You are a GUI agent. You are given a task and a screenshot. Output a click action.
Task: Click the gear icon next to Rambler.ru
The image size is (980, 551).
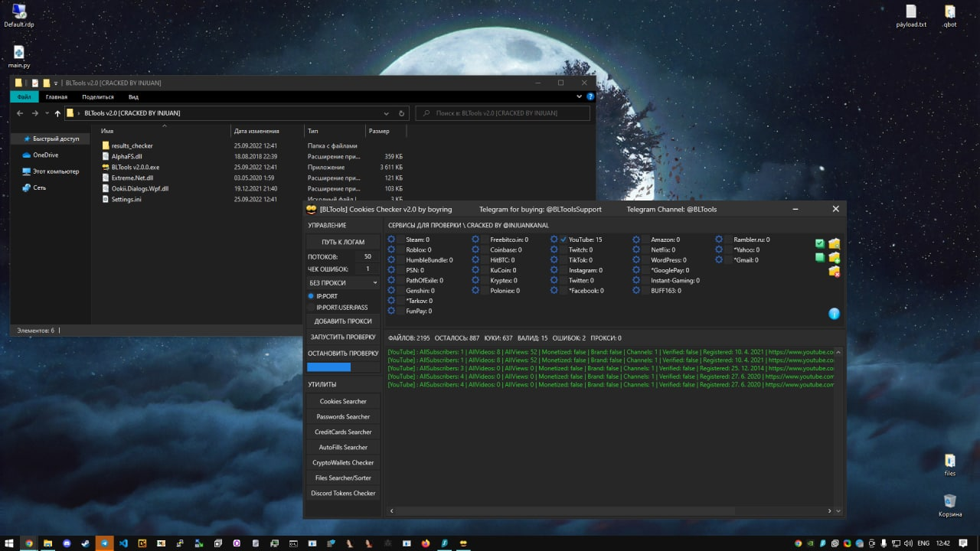coord(719,240)
